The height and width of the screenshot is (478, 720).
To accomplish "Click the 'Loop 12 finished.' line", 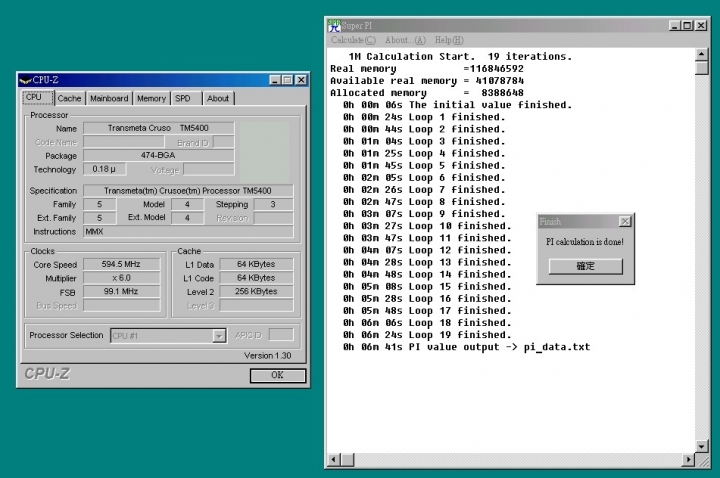I will (427, 250).
